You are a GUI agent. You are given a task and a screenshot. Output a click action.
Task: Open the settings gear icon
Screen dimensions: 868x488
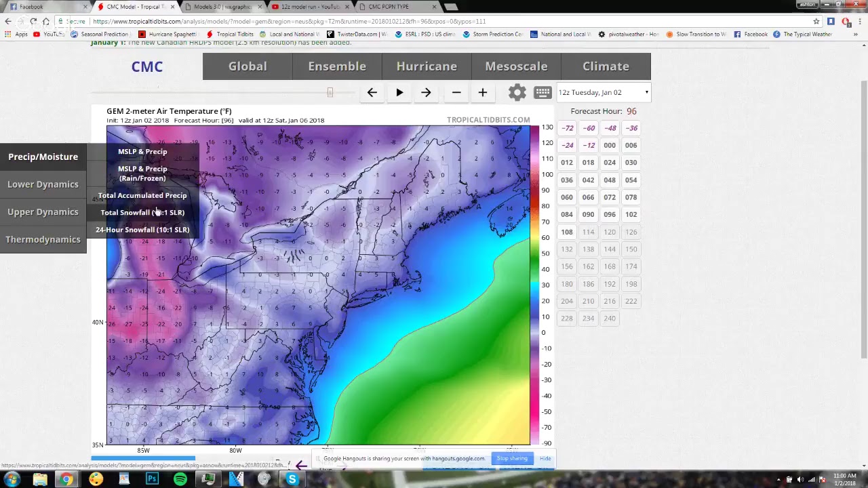[517, 92]
